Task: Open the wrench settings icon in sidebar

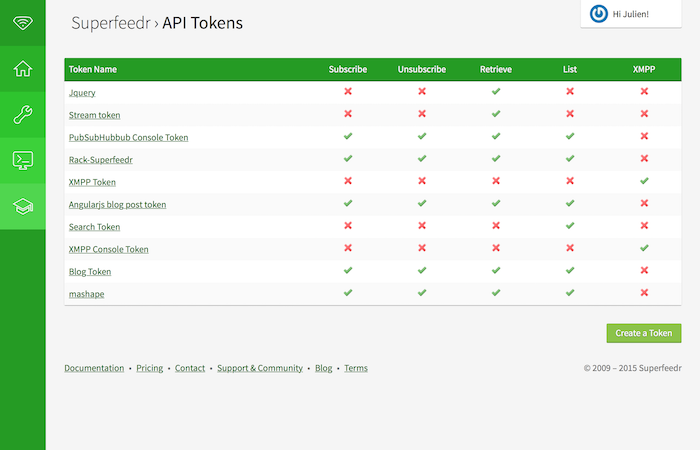Action: coord(23,115)
